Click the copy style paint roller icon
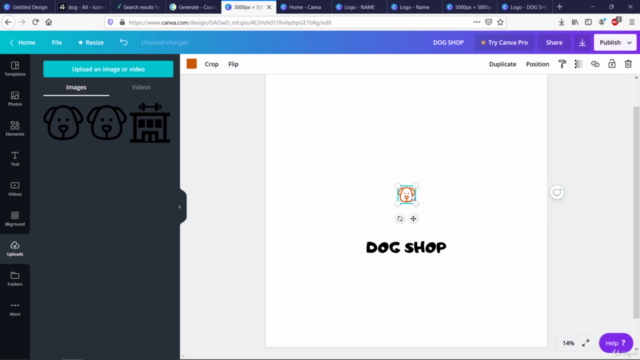This screenshot has height=360, width=640. pyautogui.click(x=562, y=64)
